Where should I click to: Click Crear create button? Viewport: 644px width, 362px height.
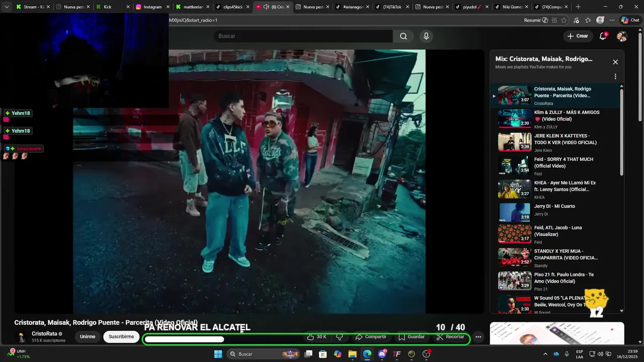click(x=578, y=36)
